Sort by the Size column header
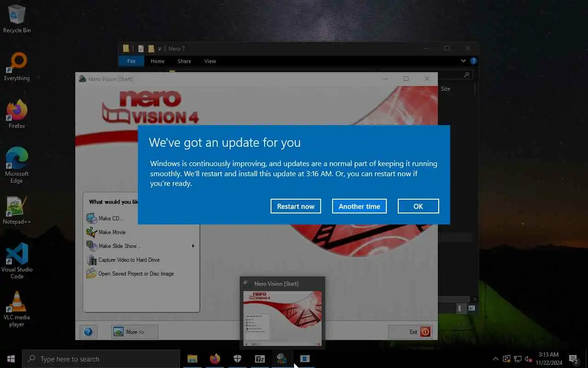Screen dimensions: 588x368 tap(446, 89)
